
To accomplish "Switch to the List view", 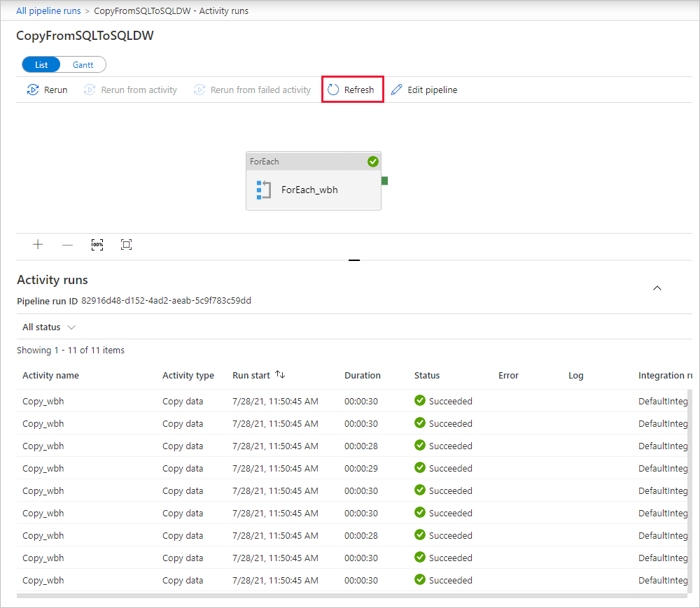I will (41, 65).
